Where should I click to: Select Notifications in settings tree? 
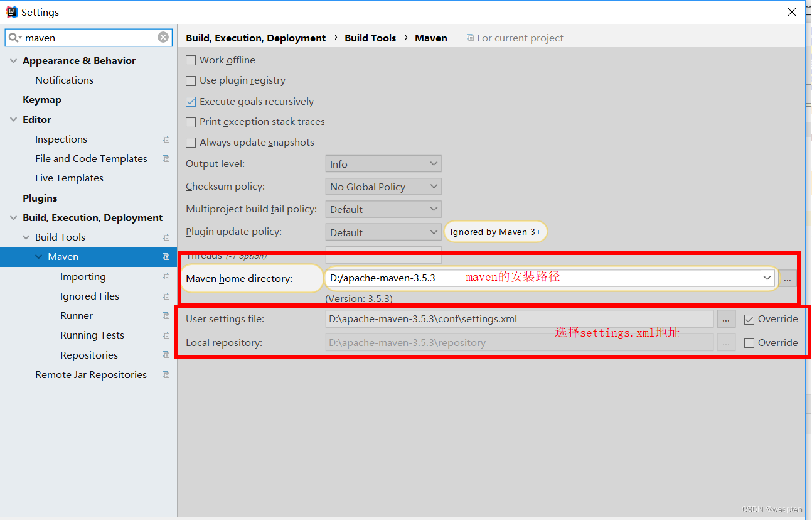point(64,80)
